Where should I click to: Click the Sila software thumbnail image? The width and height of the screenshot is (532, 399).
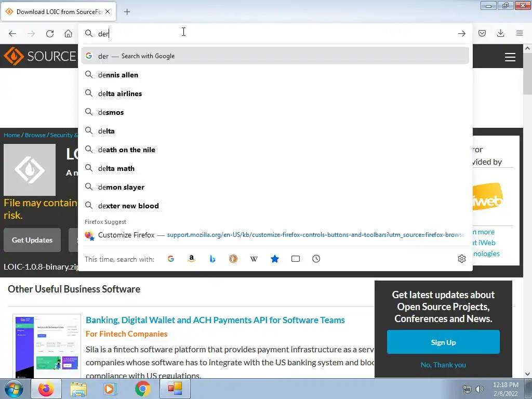47,346
